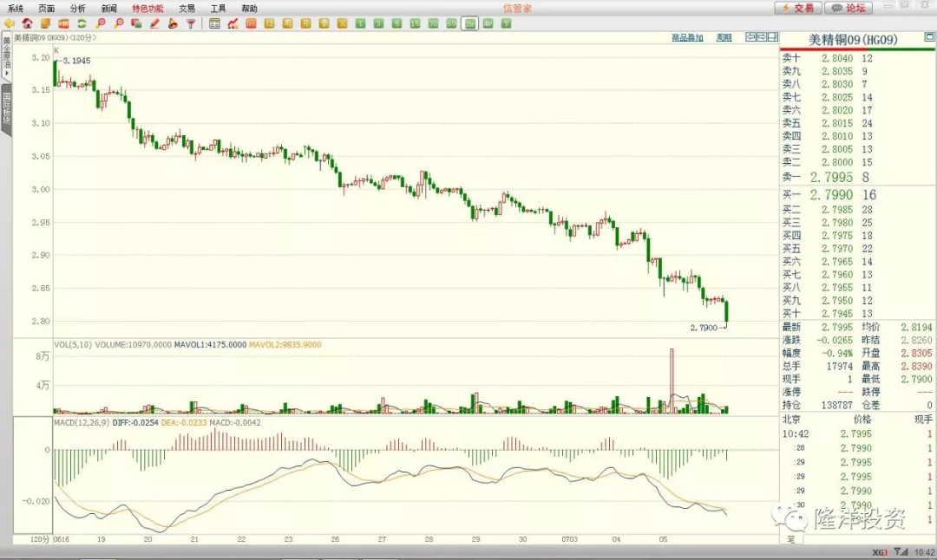The width and height of the screenshot is (937, 560).
Task: Open the 页面 menu
Action: click(46, 9)
